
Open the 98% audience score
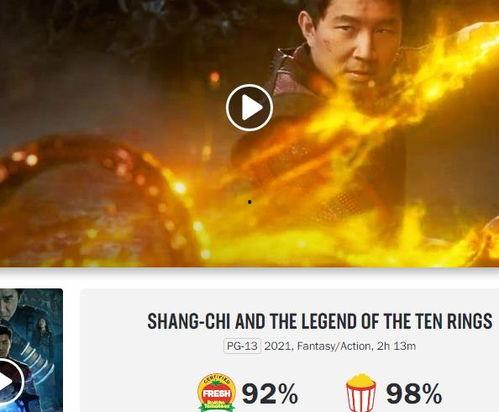414,394
